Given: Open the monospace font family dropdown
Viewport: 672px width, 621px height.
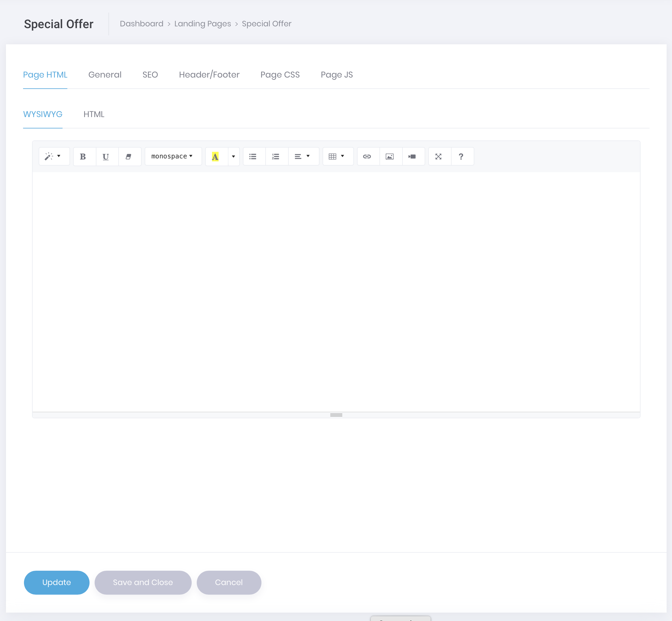Looking at the screenshot, I should point(173,156).
